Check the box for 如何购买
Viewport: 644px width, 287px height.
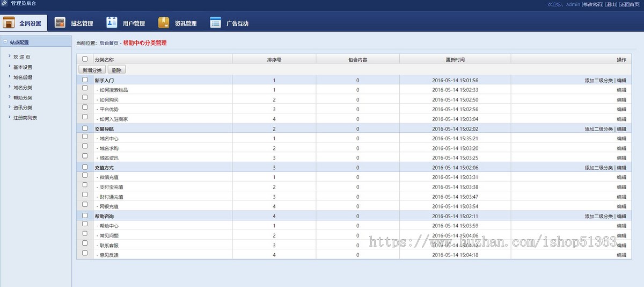(x=85, y=97)
